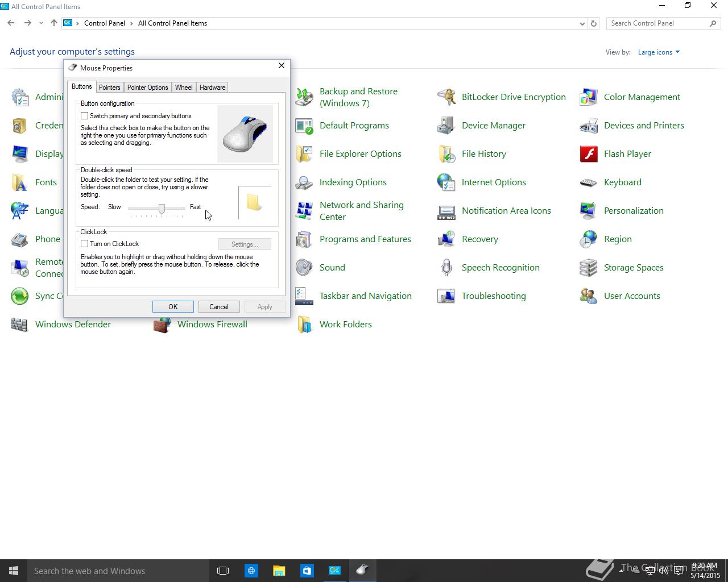Open Taskbar and Navigation icon

(x=304, y=296)
